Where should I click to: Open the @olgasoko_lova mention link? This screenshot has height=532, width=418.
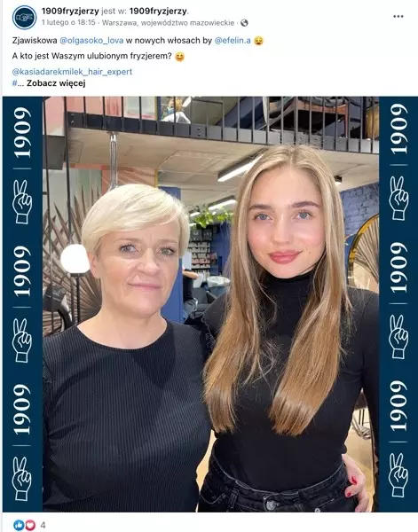pos(91,41)
